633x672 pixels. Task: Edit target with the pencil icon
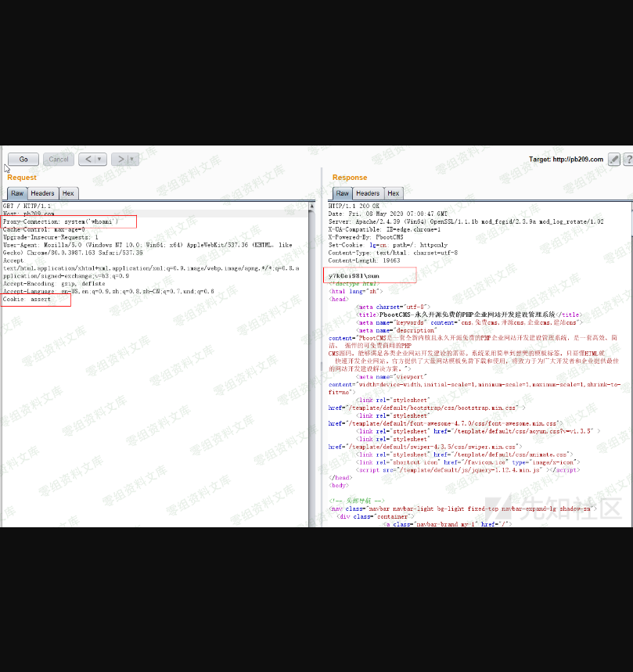(x=614, y=159)
